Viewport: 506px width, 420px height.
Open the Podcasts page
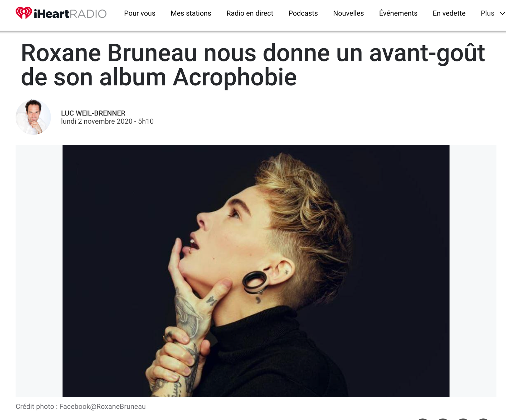[303, 13]
